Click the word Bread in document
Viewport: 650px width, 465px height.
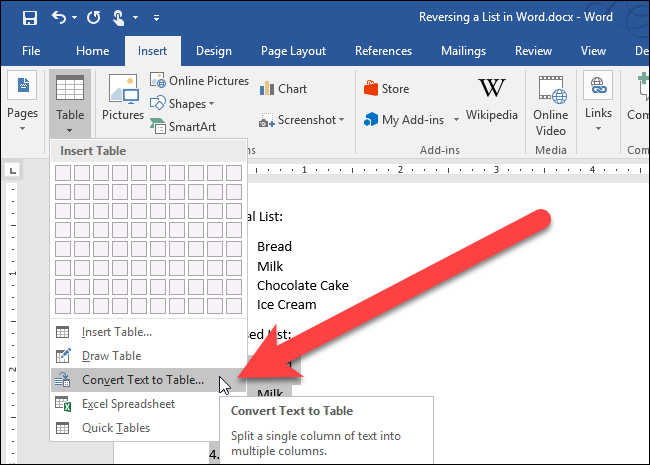274,247
